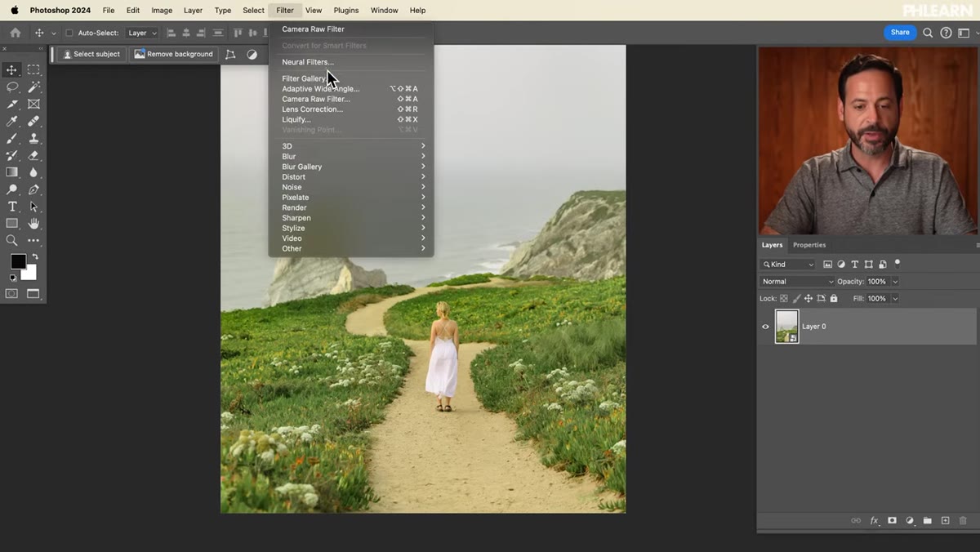Select the Zoom tool

[x=11, y=240]
